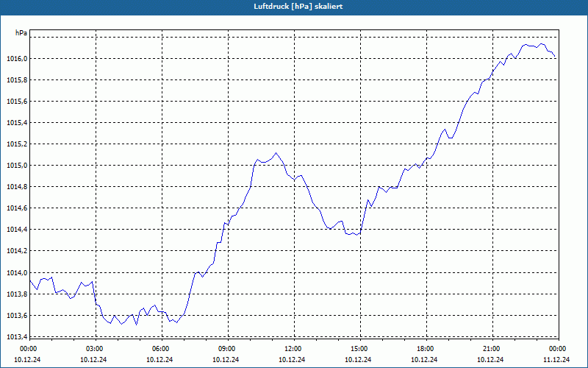
Task: Click the 1015,0 y-axis label
Action: click(17, 166)
